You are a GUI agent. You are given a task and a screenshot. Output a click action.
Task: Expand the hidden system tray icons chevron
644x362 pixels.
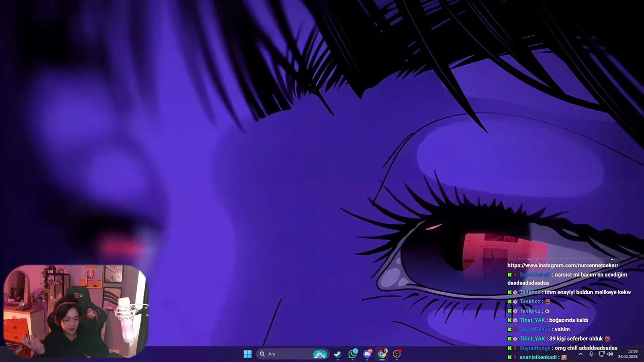pyautogui.click(x=580, y=354)
